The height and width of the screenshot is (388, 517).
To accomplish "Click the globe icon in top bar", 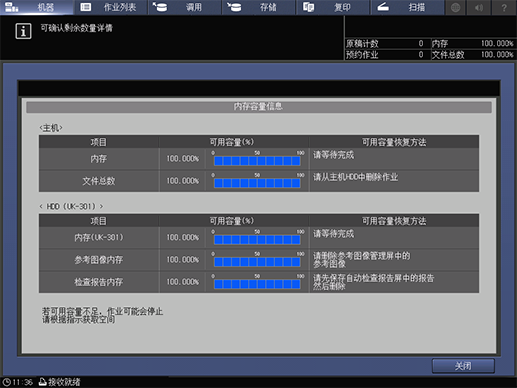I will click(456, 7).
